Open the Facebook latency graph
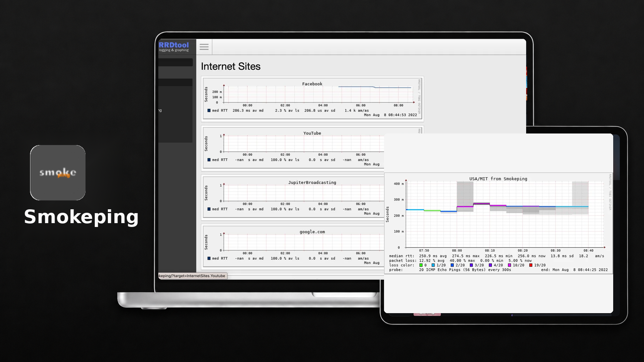Viewport: 644px width, 362px height. (312, 99)
